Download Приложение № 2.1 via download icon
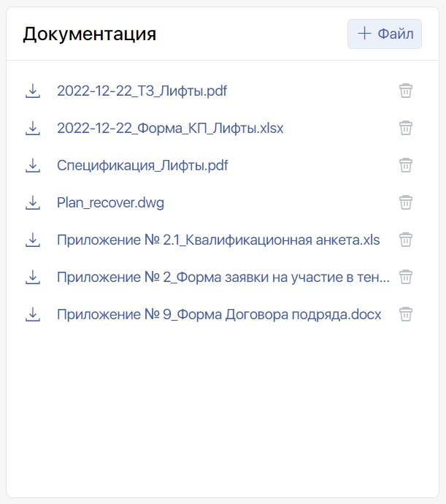 [x=33, y=240]
